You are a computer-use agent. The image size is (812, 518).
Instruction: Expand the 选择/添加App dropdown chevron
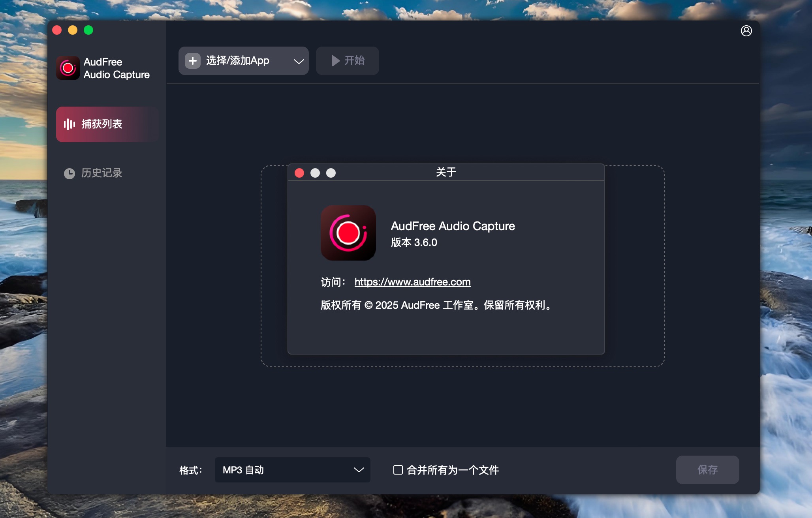[299, 61]
